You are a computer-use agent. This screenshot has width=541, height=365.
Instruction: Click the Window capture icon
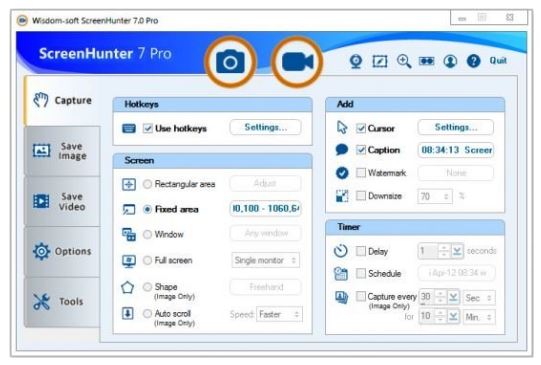tap(129, 235)
